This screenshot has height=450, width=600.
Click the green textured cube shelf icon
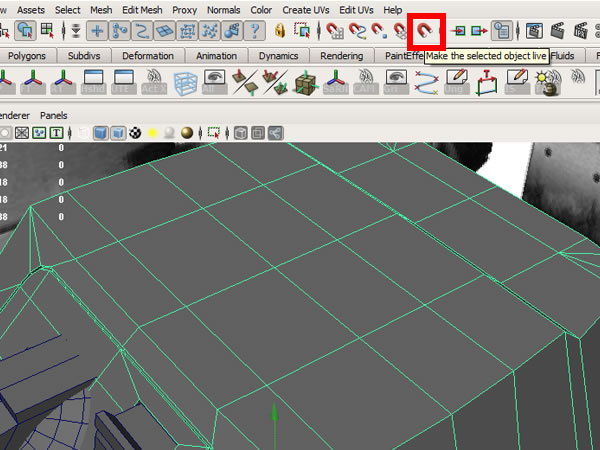[x=307, y=83]
